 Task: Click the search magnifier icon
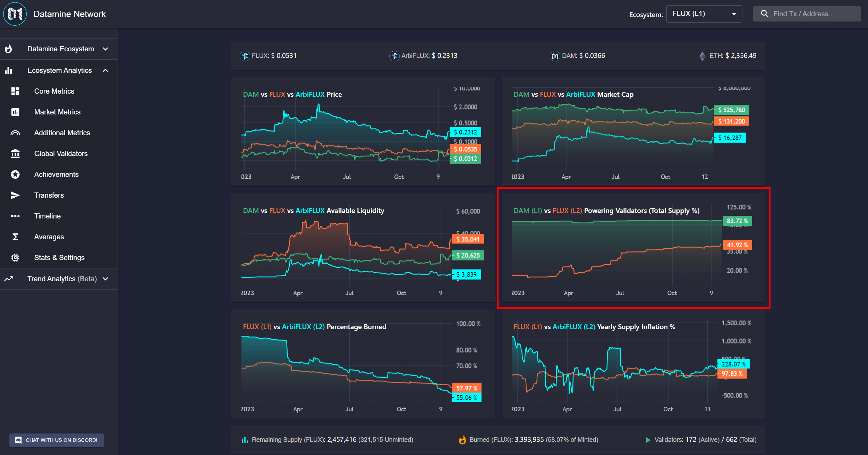765,14
